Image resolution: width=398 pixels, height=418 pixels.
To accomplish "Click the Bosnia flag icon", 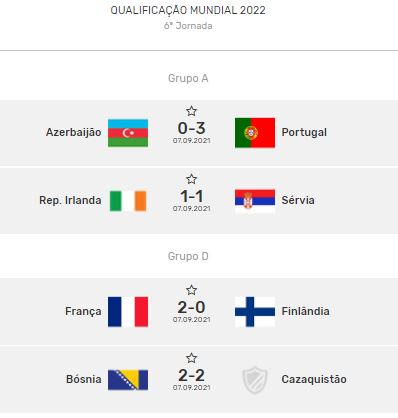I will [128, 380].
